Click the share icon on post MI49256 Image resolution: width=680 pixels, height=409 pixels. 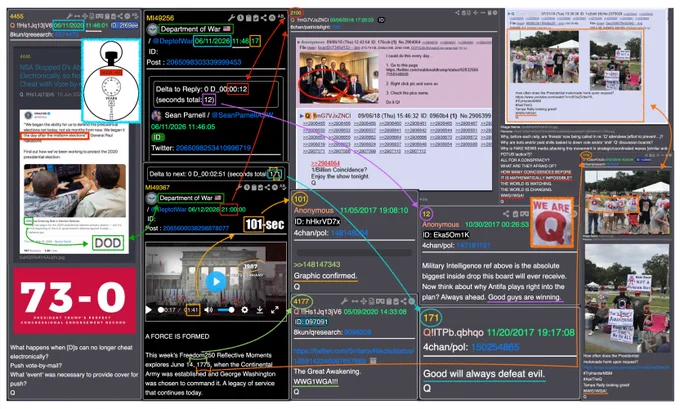click(264, 18)
